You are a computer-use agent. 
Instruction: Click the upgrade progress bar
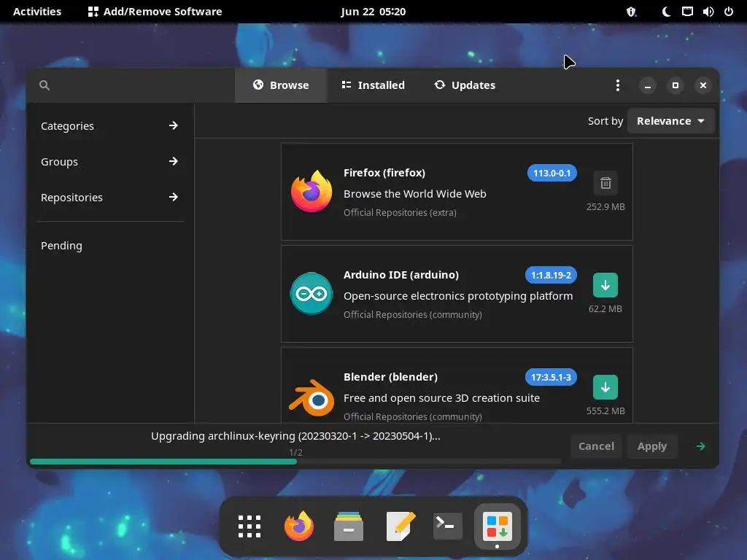coord(295,462)
